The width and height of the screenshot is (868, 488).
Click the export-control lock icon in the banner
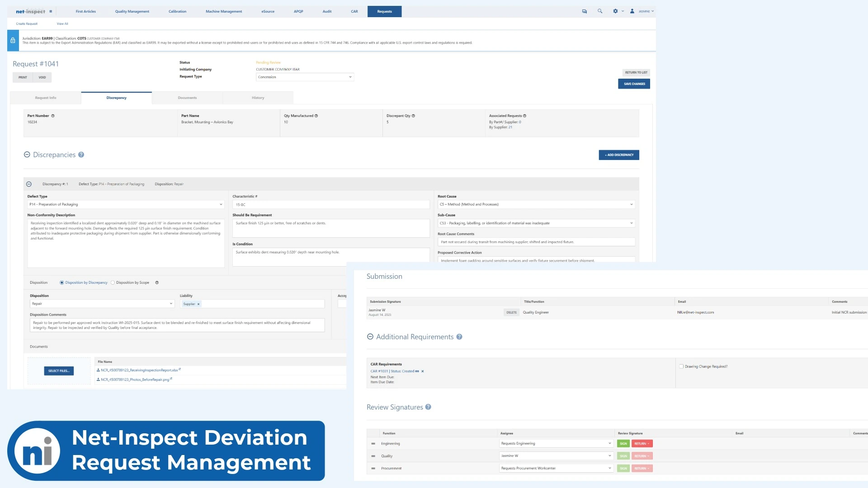13,40
